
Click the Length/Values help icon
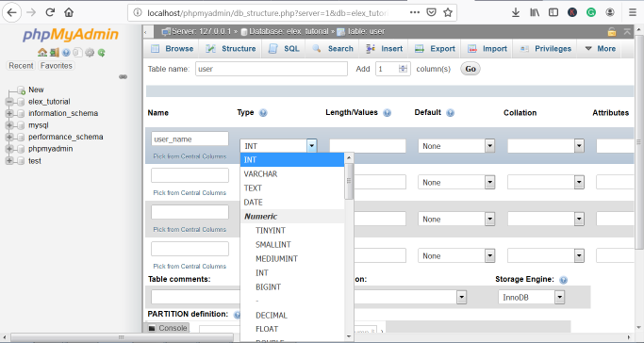[387, 113]
